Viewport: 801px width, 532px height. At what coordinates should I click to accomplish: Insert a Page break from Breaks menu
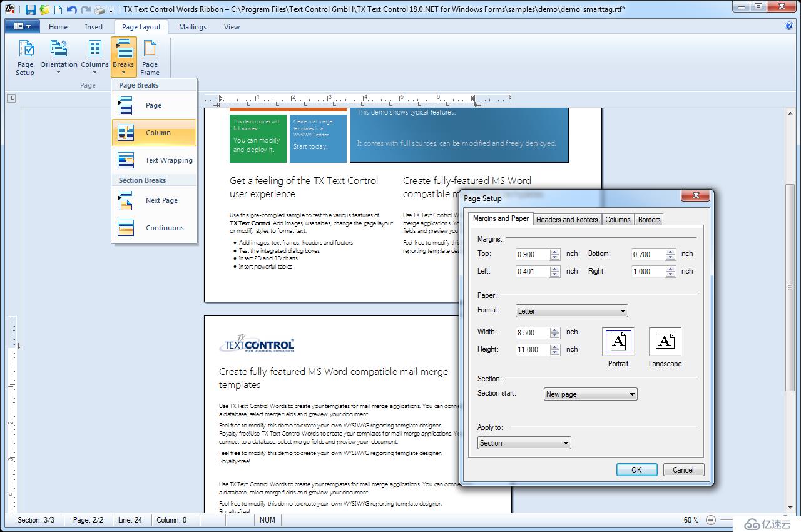click(x=154, y=105)
